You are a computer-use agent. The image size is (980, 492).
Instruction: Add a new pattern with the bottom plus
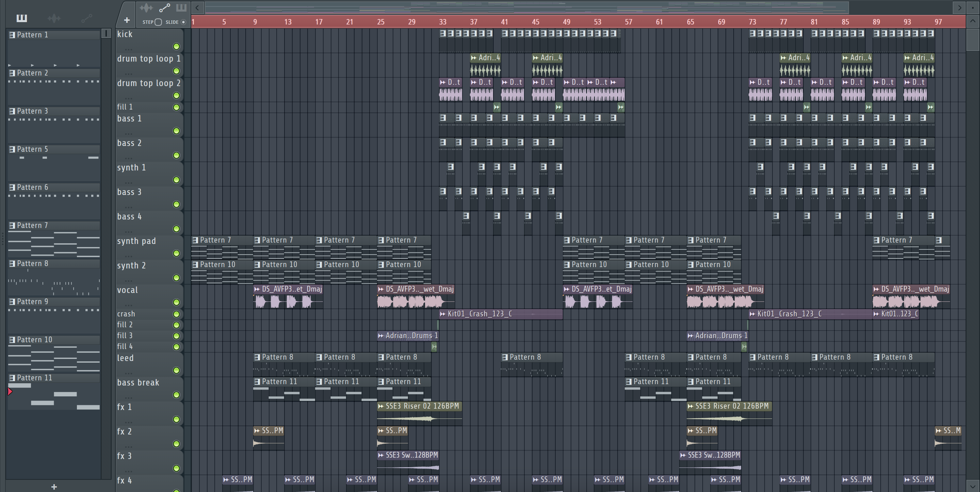[x=54, y=487]
